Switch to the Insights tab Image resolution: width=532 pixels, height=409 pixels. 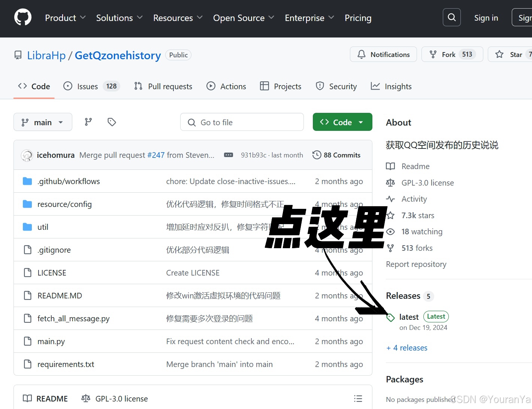click(x=391, y=86)
